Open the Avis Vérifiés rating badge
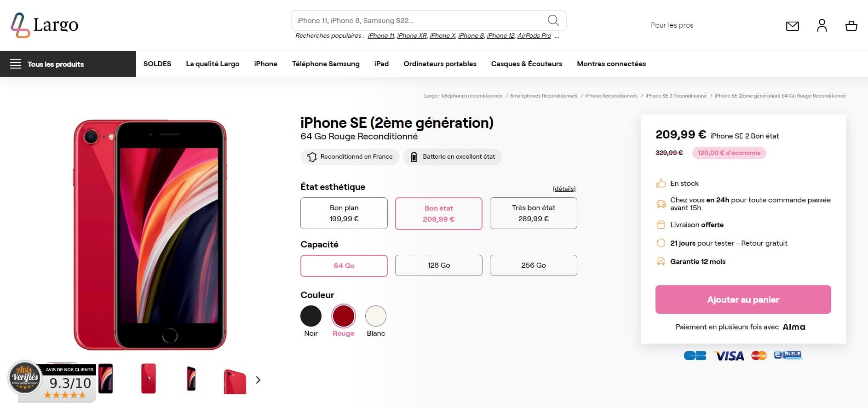Image resolution: width=868 pixels, height=408 pixels. 52,380
